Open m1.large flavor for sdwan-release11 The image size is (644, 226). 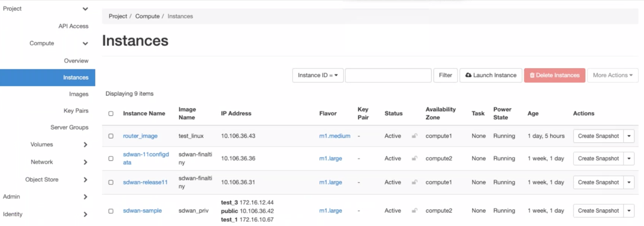[330, 182]
